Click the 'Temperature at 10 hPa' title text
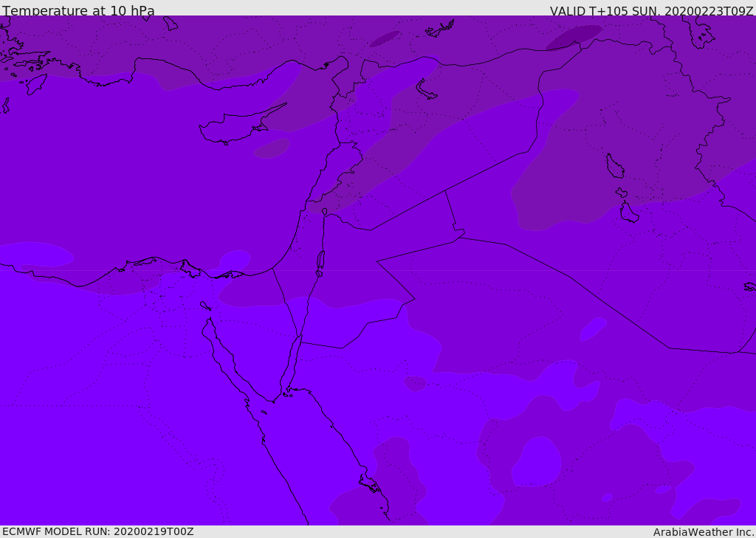 click(x=78, y=10)
